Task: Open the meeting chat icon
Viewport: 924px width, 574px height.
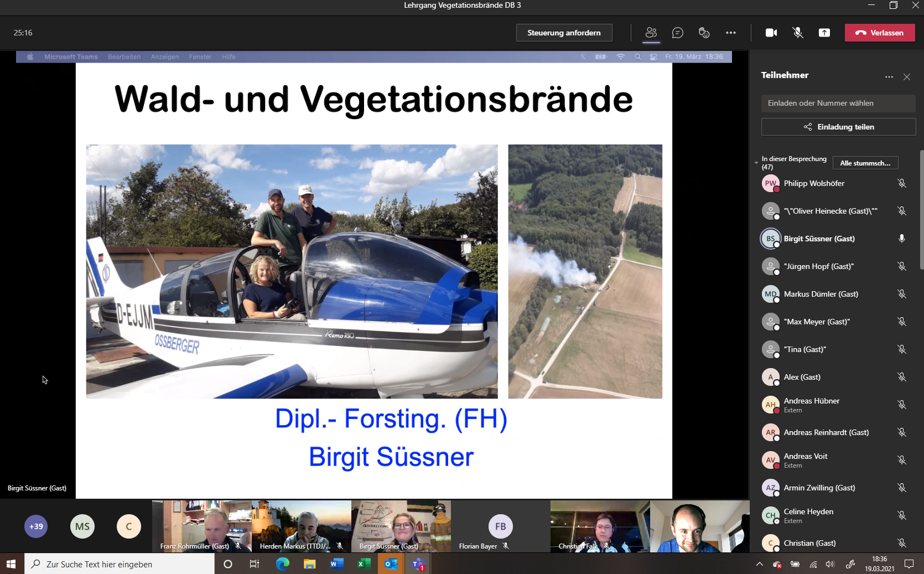Action: (678, 33)
